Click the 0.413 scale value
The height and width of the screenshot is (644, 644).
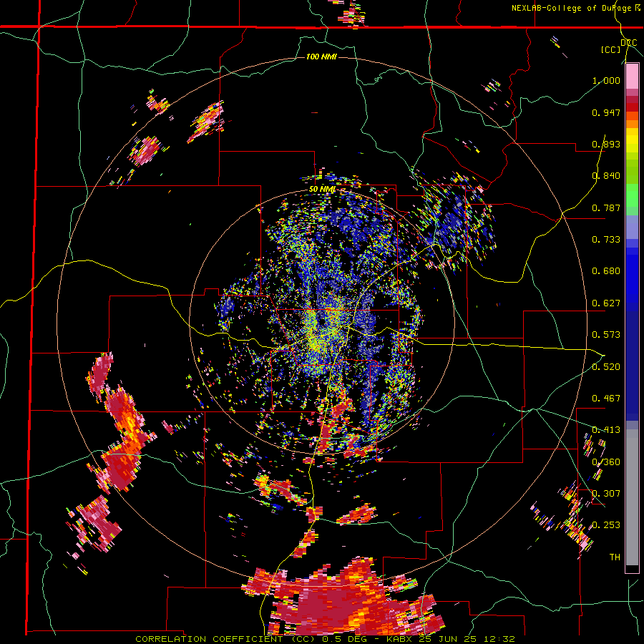click(606, 430)
